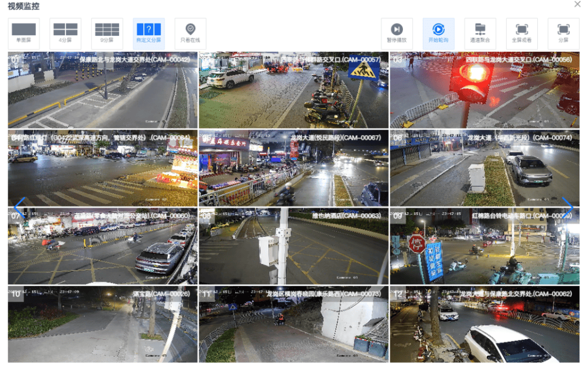Choose the 9分屏 grid layout
This screenshot has width=588, height=373.
point(107,33)
